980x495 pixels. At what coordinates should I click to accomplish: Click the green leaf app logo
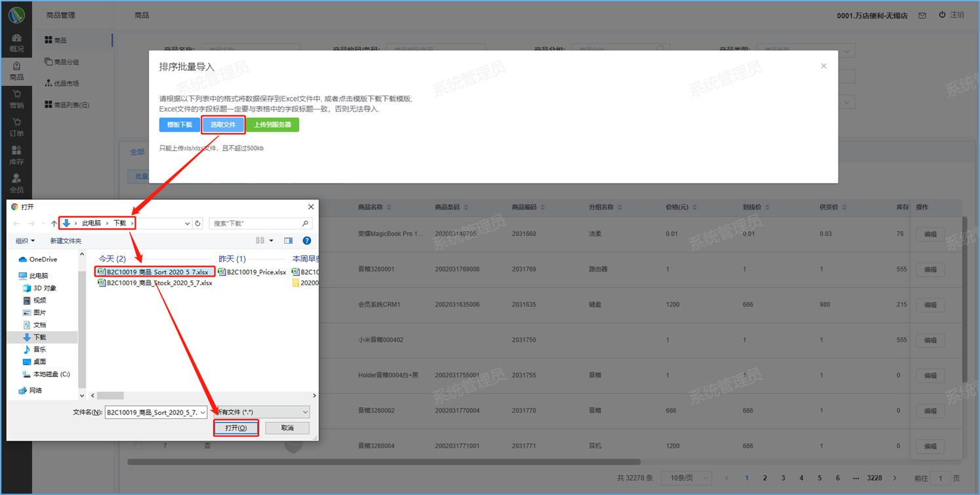pos(16,14)
